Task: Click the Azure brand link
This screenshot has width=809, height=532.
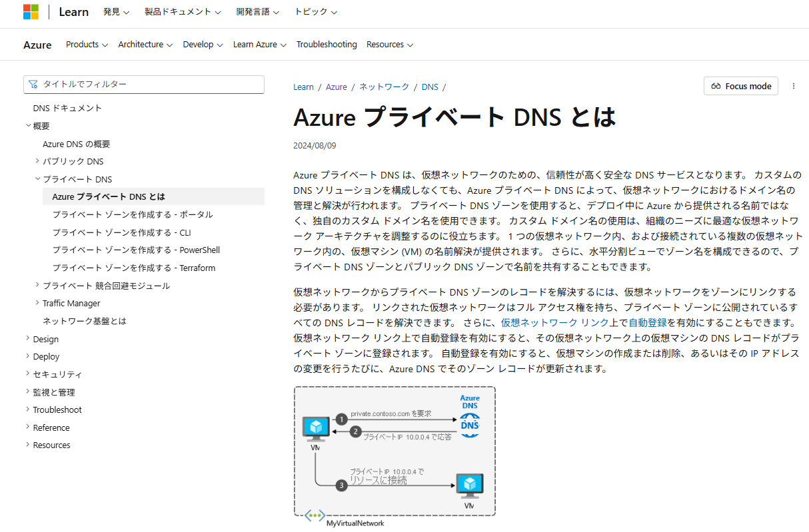Action: point(37,45)
